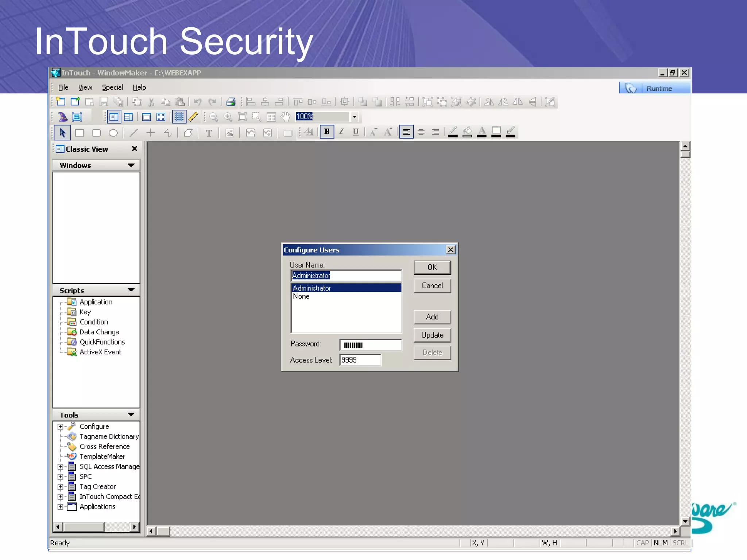
Task: Collapse the Tools panel header arrow
Action: (x=131, y=415)
